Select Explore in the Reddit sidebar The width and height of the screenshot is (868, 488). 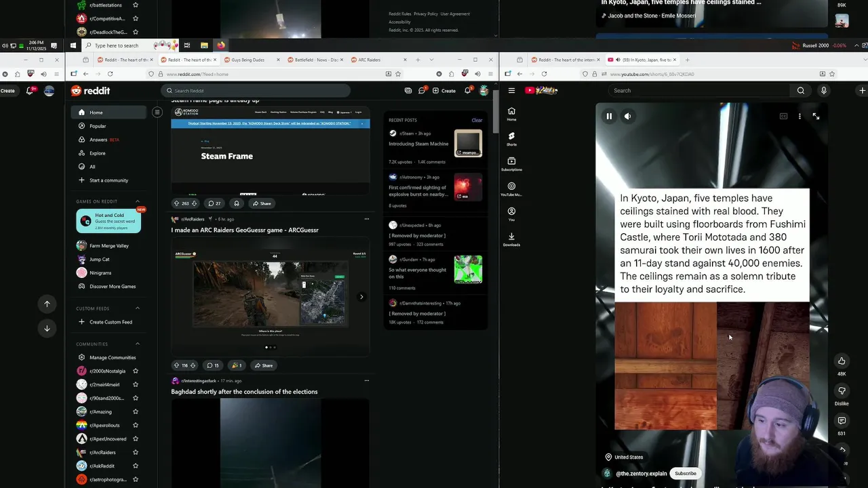pyautogui.click(x=108, y=153)
